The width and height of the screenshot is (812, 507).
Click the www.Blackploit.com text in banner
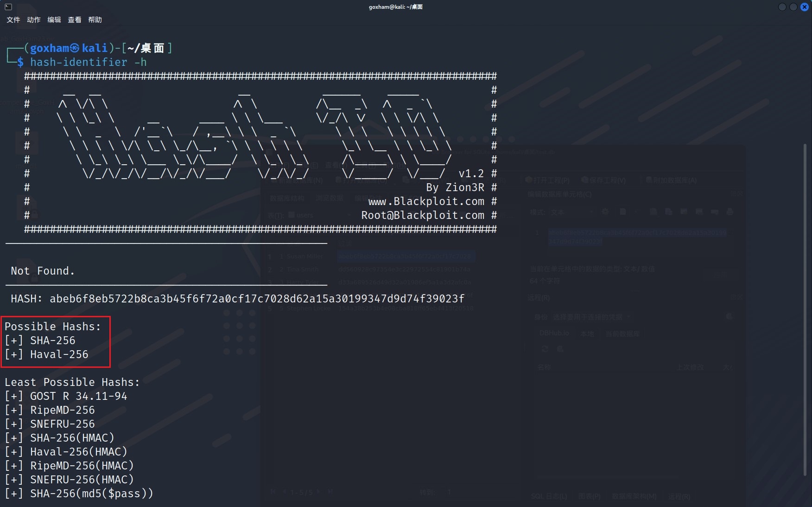click(426, 201)
